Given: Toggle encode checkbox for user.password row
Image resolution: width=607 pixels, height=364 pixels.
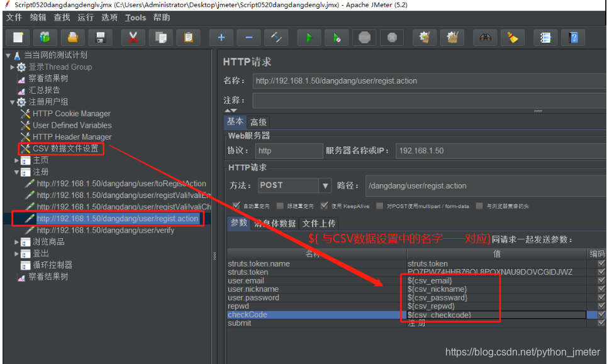Looking at the screenshot, I should pyautogui.click(x=601, y=297).
